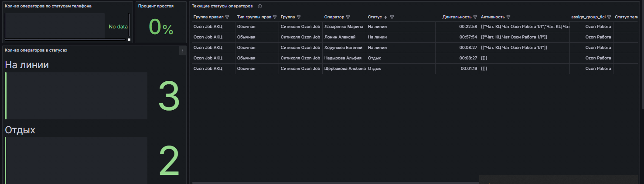Sort table by Оператор header text

click(x=334, y=17)
